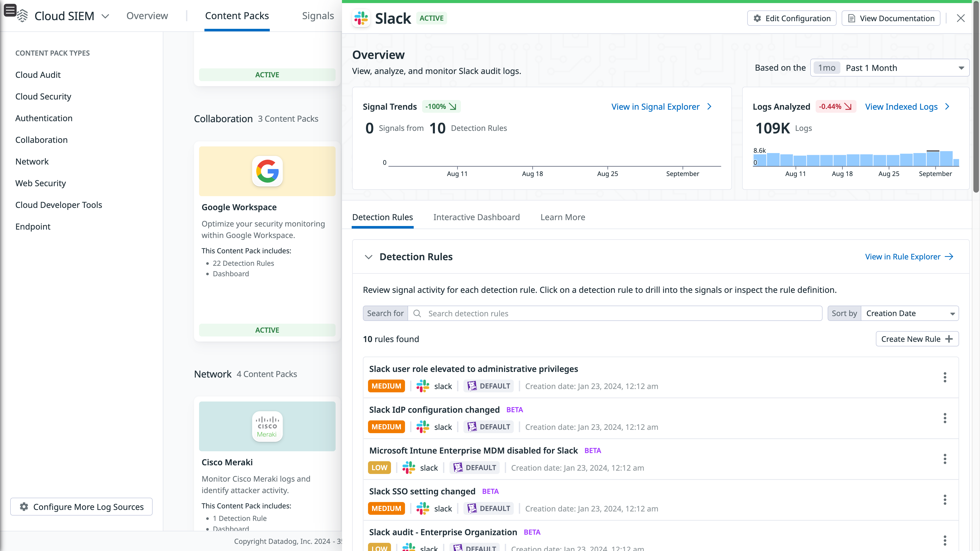Click the gear icon on Configure More Log Sources
The image size is (980, 551).
[x=23, y=507]
